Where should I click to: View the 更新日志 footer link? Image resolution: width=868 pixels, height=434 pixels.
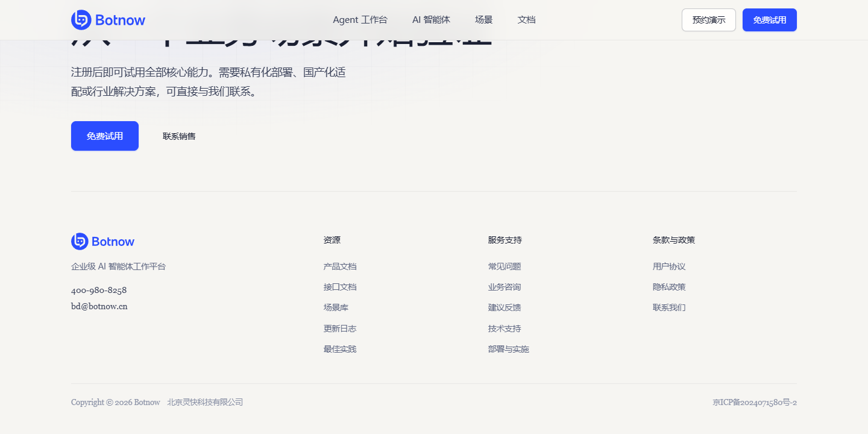tap(340, 329)
